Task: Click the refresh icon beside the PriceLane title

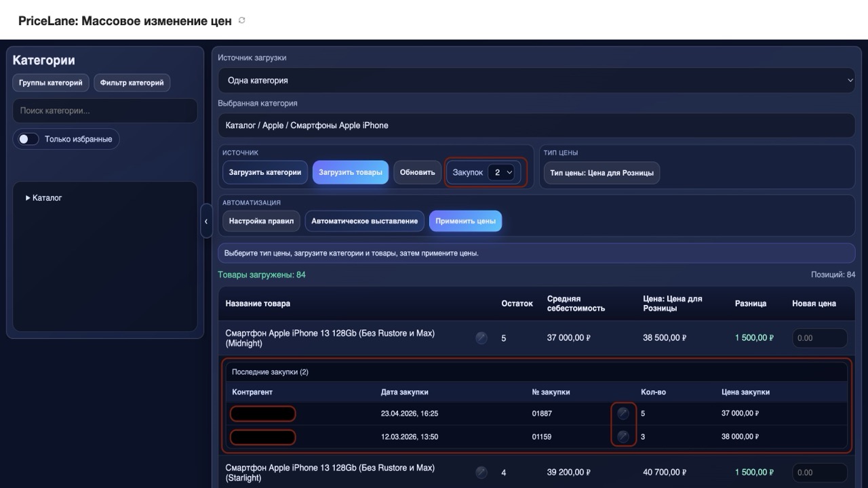Action: coord(242,20)
